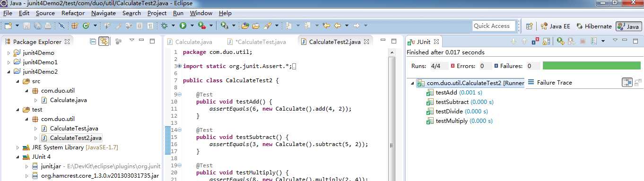Open the New wizard dropdown arrow

17,26
